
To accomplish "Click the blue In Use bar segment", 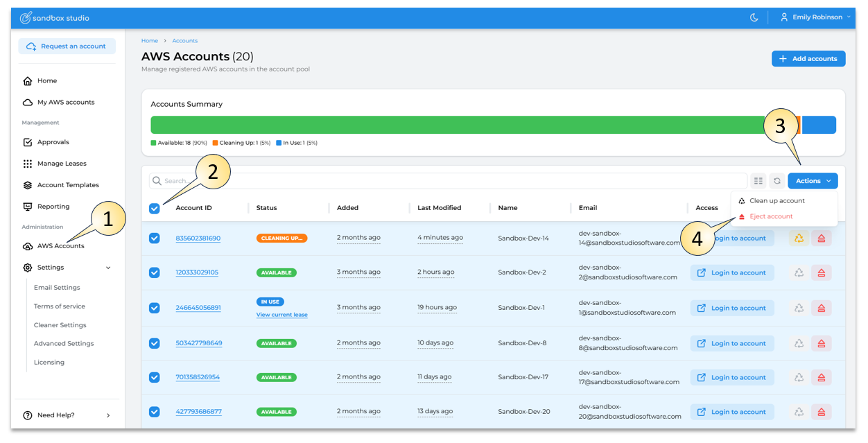I will point(819,125).
